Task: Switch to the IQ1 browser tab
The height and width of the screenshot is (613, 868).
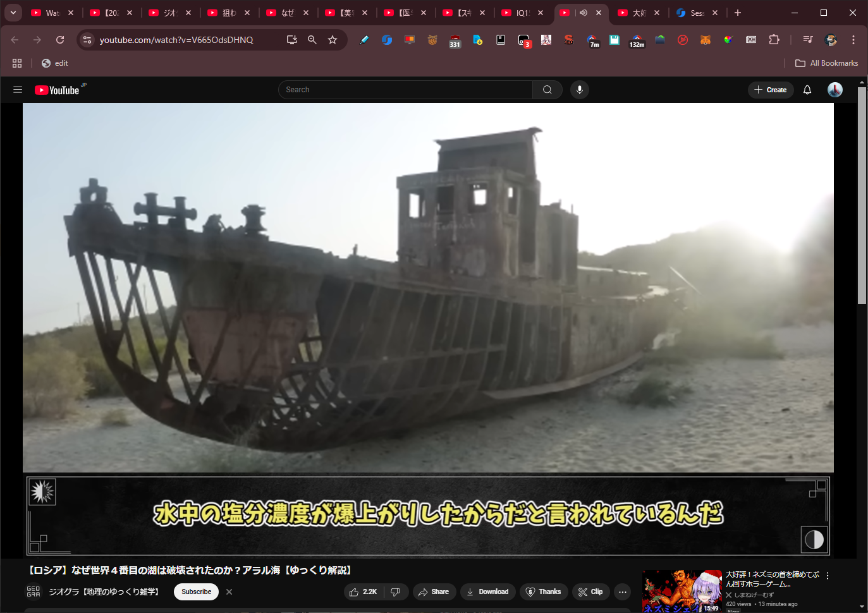Action: point(521,13)
